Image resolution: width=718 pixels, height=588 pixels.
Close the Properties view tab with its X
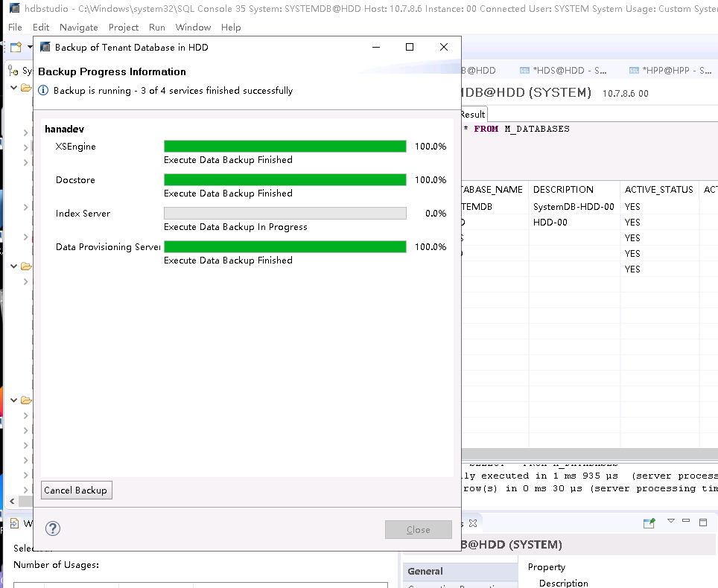[472, 523]
